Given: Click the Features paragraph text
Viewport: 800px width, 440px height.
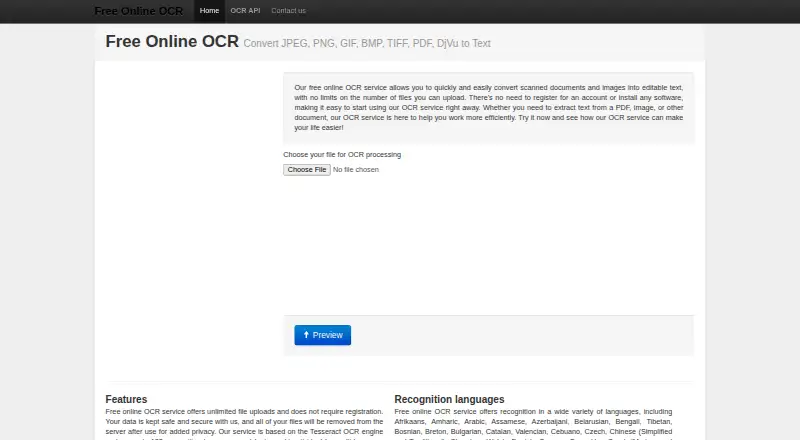Looking at the screenshot, I should click(x=244, y=424).
